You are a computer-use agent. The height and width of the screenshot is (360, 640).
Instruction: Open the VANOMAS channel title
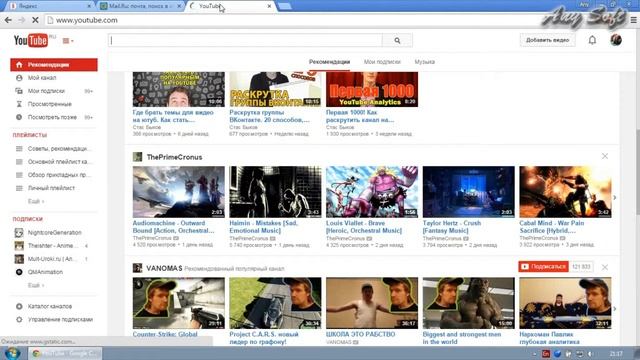(x=164, y=268)
